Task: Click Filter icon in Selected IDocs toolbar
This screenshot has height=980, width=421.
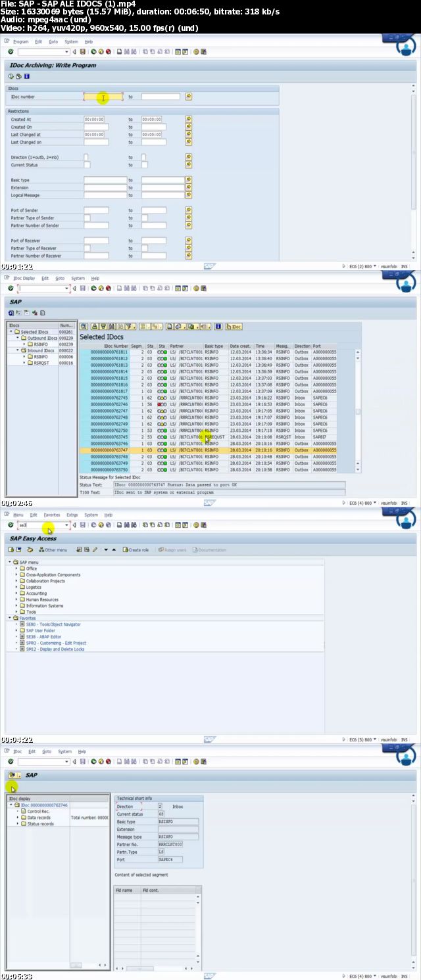Action: click(x=128, y=326)
